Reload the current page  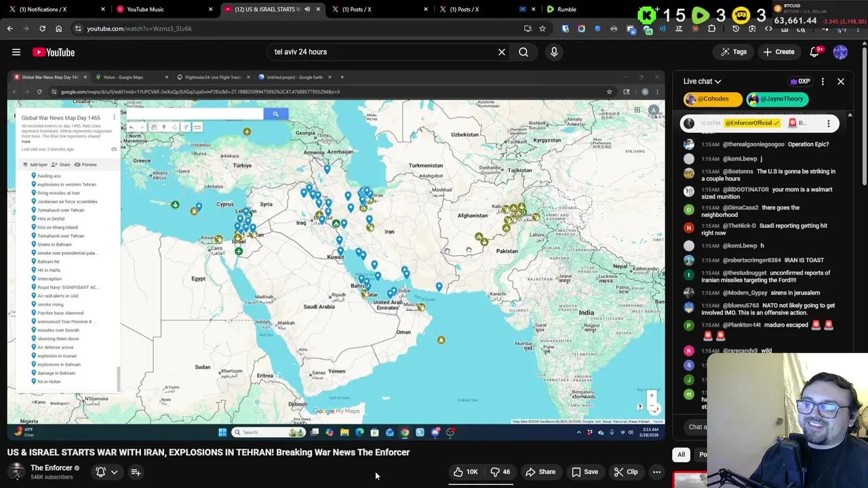click(x=42, y=28)
